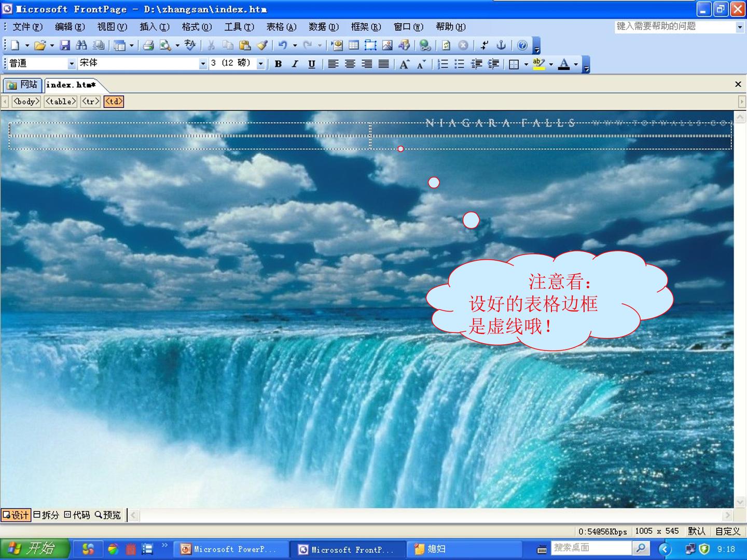Open the 表格 menu
747x560 pixels.
coord(281,27)
